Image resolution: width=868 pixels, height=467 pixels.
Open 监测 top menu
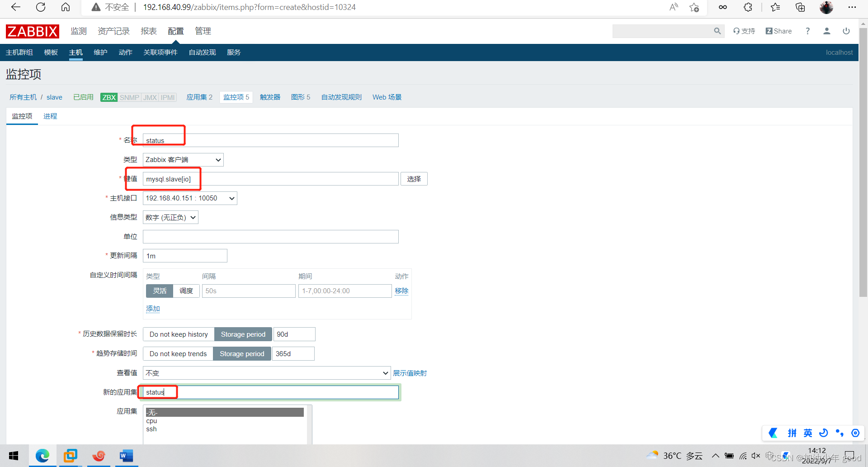tap(79, 31)
